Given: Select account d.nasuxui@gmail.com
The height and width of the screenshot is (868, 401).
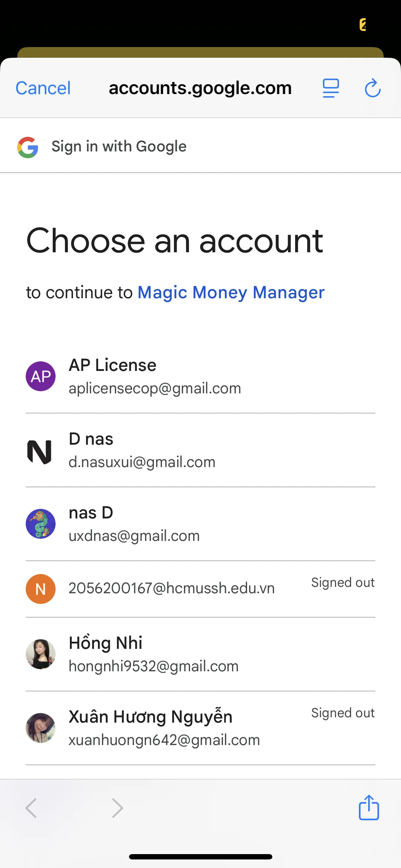Looking at the screenshot, I should [142, 451].
